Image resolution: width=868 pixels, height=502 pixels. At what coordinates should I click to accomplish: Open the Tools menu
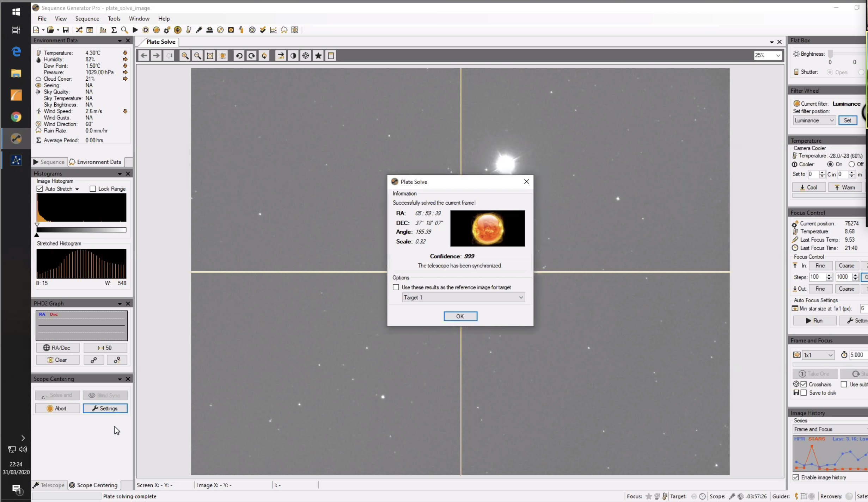tap(114, 18)
